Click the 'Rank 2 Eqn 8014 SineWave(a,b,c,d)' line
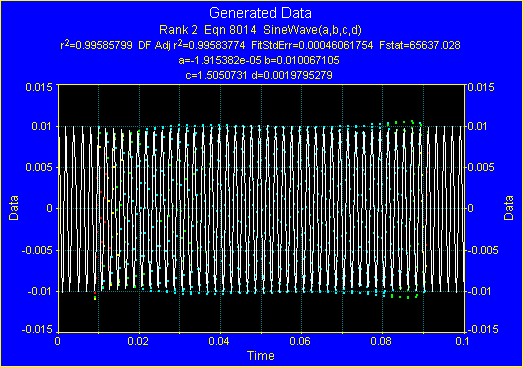Image resolution: width=523 pixels, height=367 pixels. (260, 30)
